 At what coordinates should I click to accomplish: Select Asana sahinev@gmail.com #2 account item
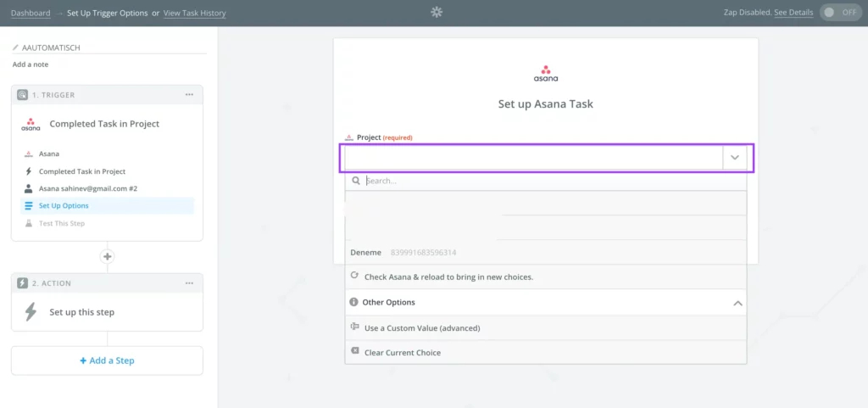point(108,189)
